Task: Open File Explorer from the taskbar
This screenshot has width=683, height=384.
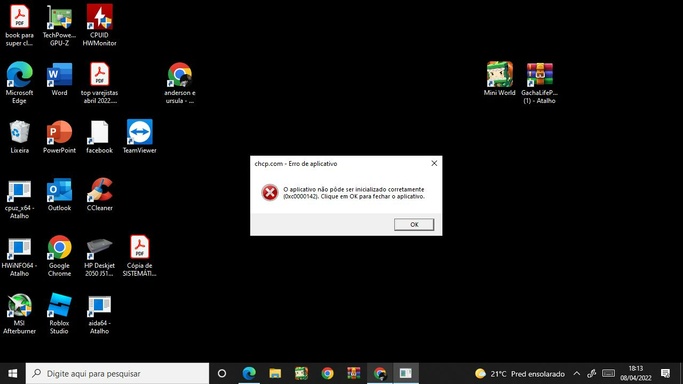Action: [x=275, y=374]
